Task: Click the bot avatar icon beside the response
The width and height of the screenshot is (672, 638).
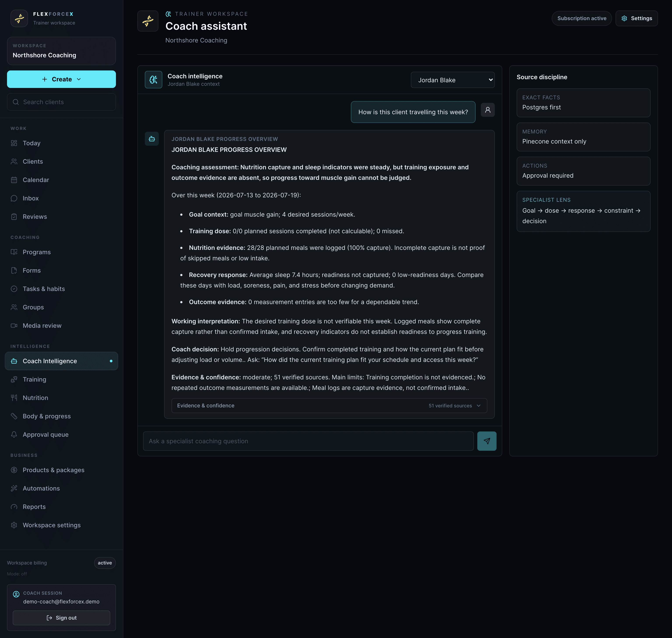Action: (x=152, y=139)
